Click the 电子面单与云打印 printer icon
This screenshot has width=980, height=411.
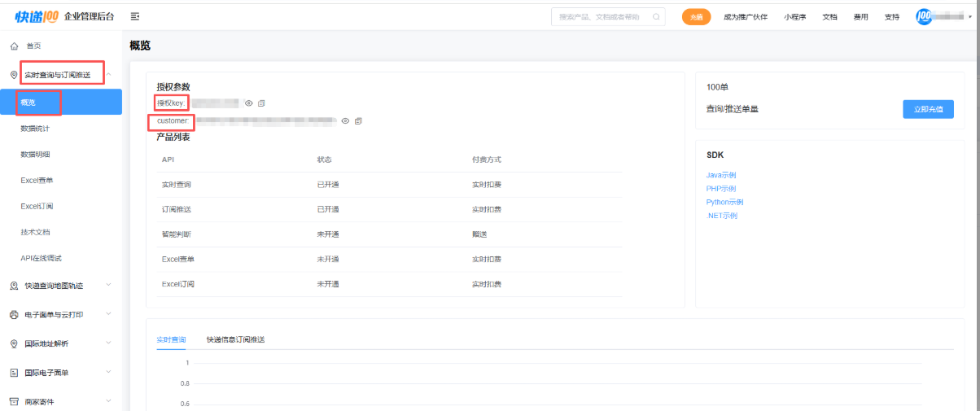point(14,315)
